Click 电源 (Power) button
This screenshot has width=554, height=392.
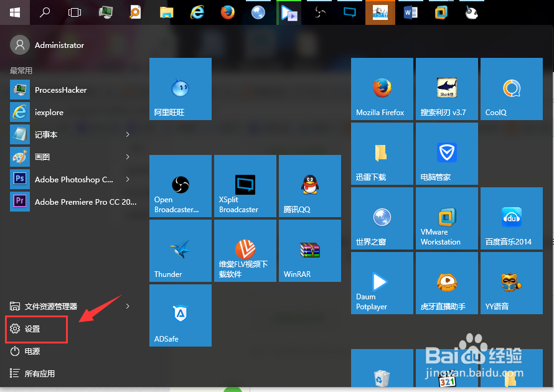pos(25,352)
